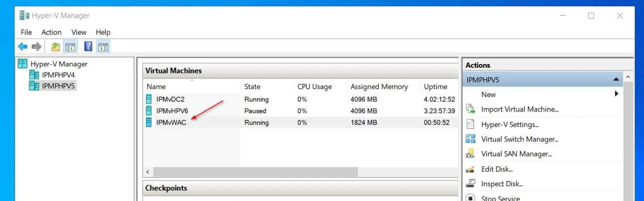This screenshot has height=201, width=644.
Task: Open Help via the blue question icon
Action: [88, 47]
